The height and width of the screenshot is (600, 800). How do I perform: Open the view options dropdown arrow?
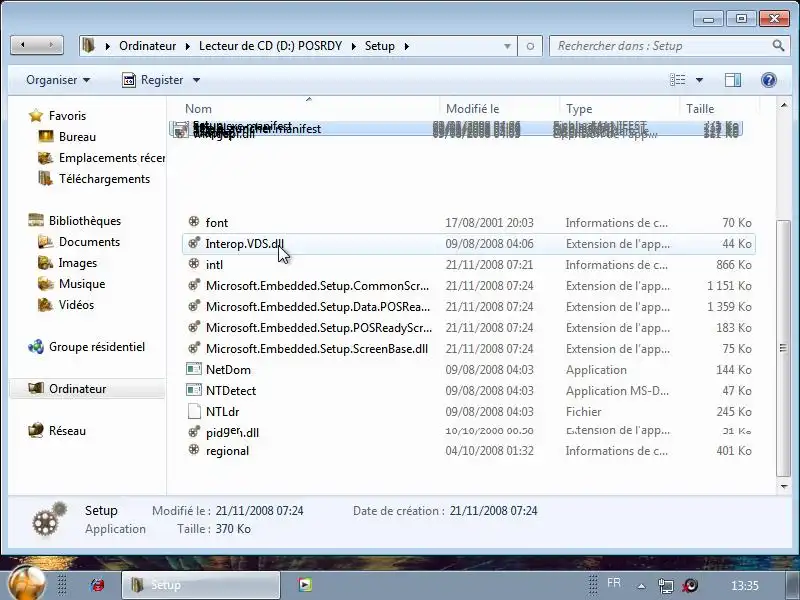(x=699, y=80)
